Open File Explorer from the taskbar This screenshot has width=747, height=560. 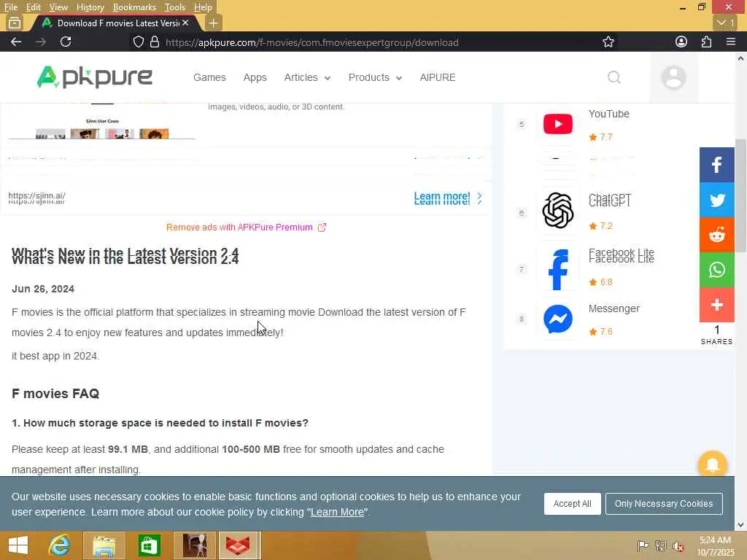(104, 545)
